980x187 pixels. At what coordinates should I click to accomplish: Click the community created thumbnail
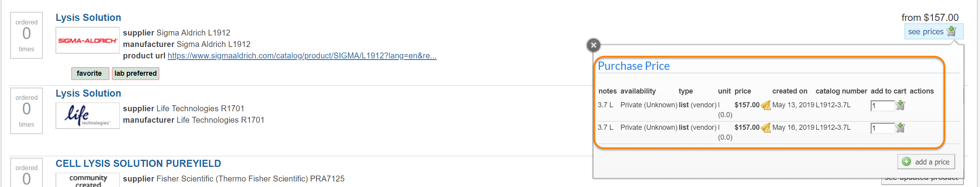click(87, 180)
